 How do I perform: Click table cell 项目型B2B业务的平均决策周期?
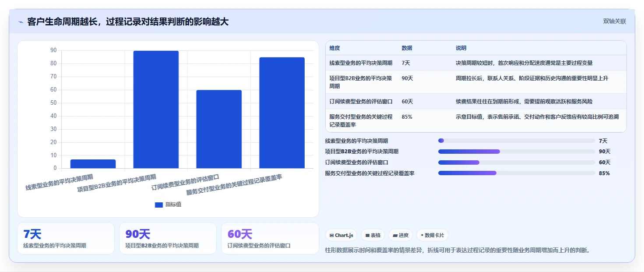[361, 82]
